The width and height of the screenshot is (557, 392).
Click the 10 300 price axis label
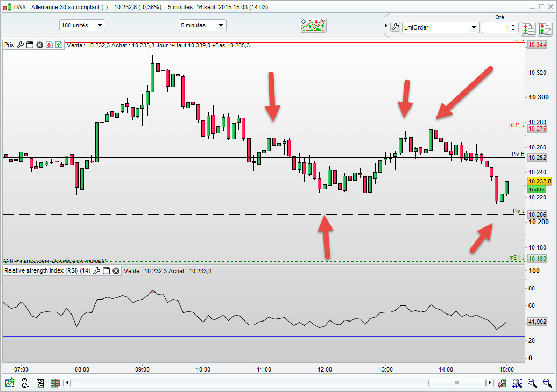click(x=539, y=97)
